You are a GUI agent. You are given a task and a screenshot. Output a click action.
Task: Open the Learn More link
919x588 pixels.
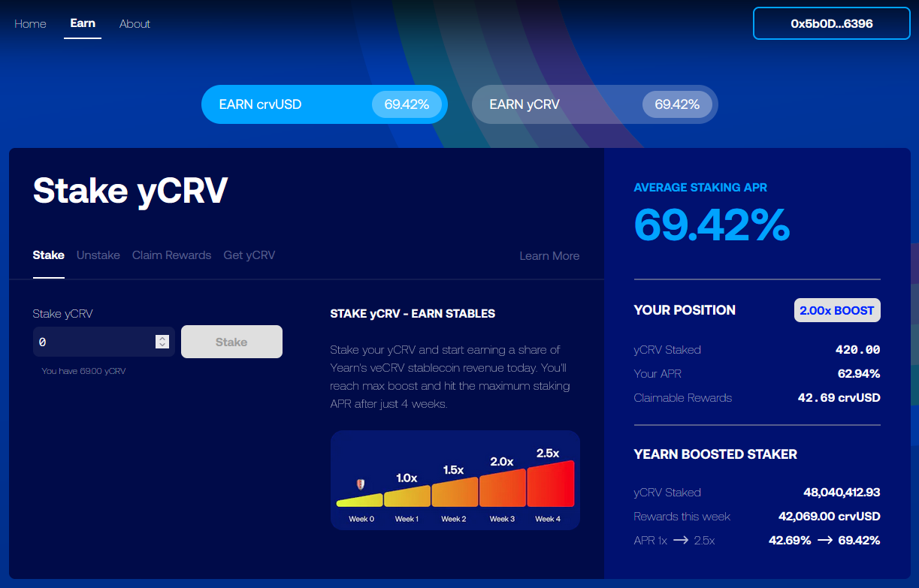pyautogui.click(x=549, y=256)
